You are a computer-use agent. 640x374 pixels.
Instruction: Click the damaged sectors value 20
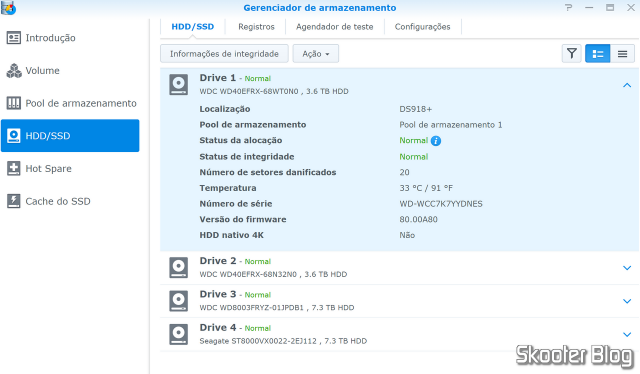coord(404,172)
